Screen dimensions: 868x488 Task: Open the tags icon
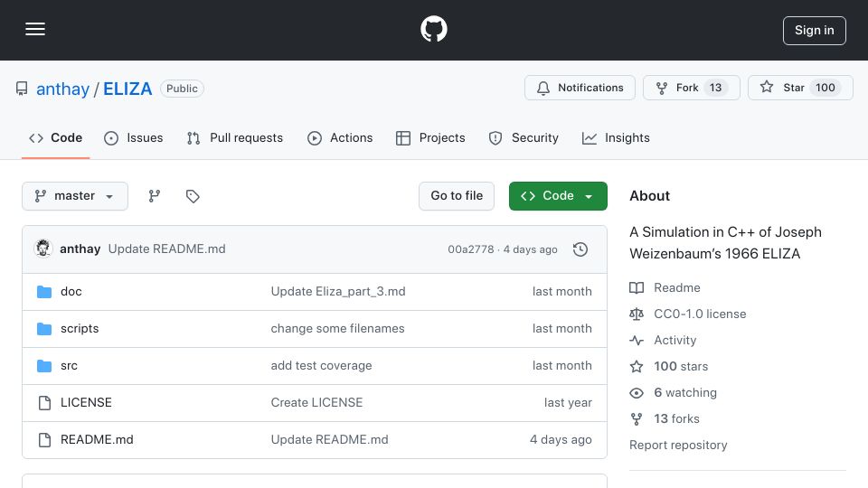pyautogui.click(x=193, y=196)
